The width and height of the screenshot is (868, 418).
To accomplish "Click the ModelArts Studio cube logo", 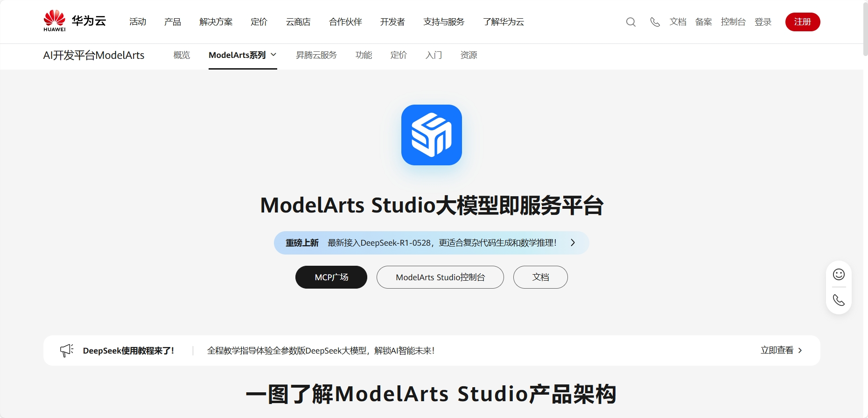I will pos(432,135).
